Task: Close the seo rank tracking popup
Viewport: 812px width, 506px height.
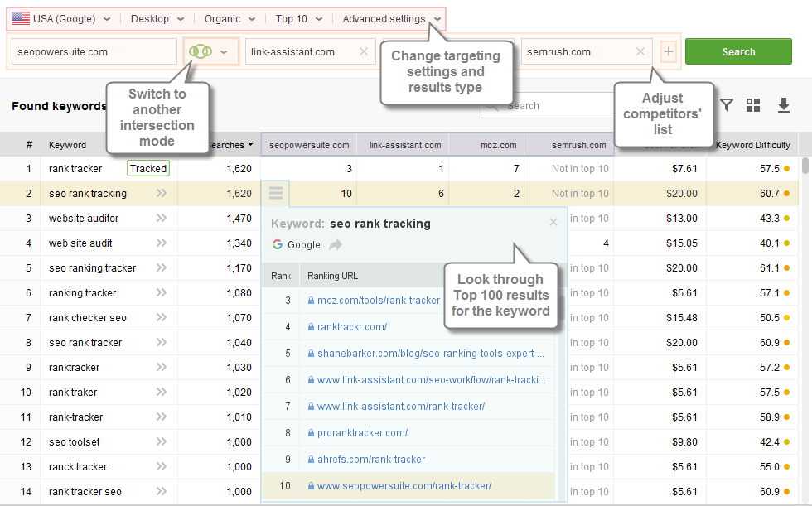Action: coord(553,222)
